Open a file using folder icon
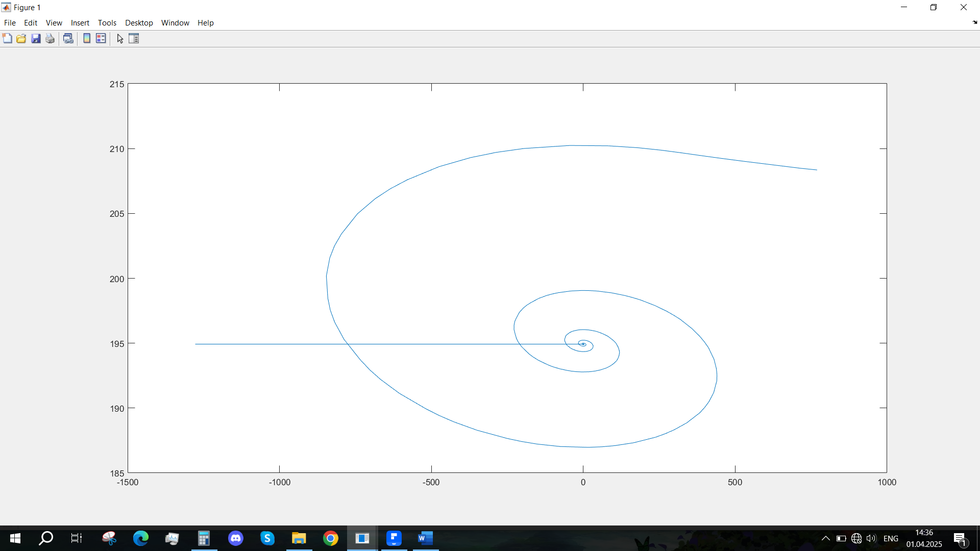 (21, 38)
